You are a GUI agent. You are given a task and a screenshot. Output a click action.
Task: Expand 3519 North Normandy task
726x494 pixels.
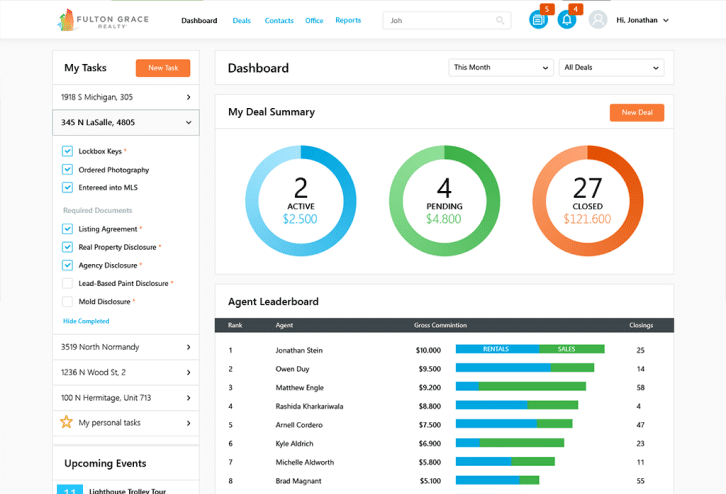125,347
